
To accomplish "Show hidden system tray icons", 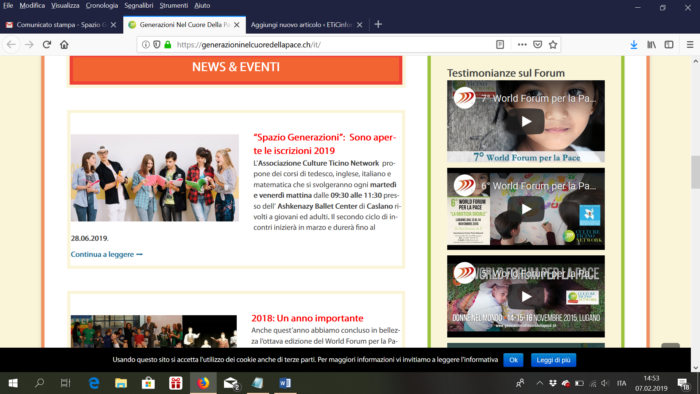I will click(540, 383).
